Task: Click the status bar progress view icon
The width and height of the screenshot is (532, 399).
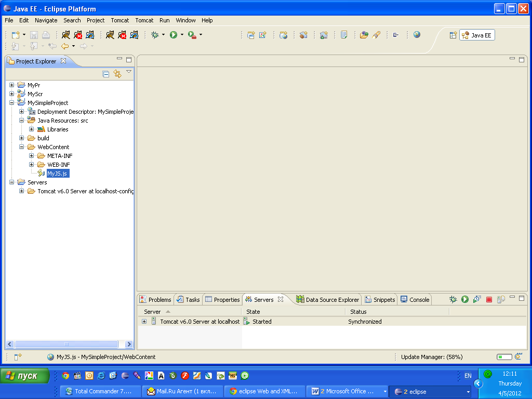Action: pyautogui.click(x=518, y=356)
